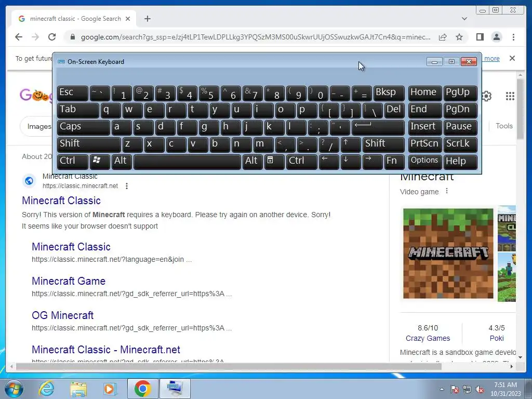Expand the Chrome tab search chevron

pyautogui.click(x=464, y=19)
